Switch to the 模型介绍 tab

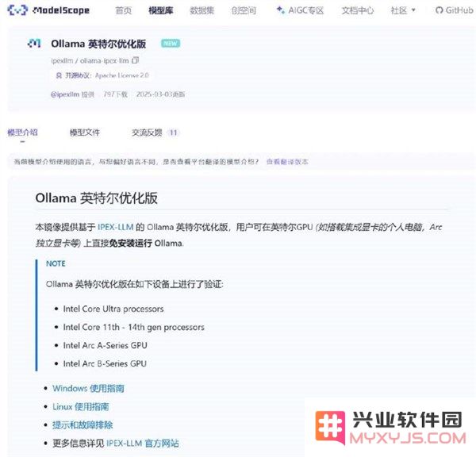click(x=22, y=132)
